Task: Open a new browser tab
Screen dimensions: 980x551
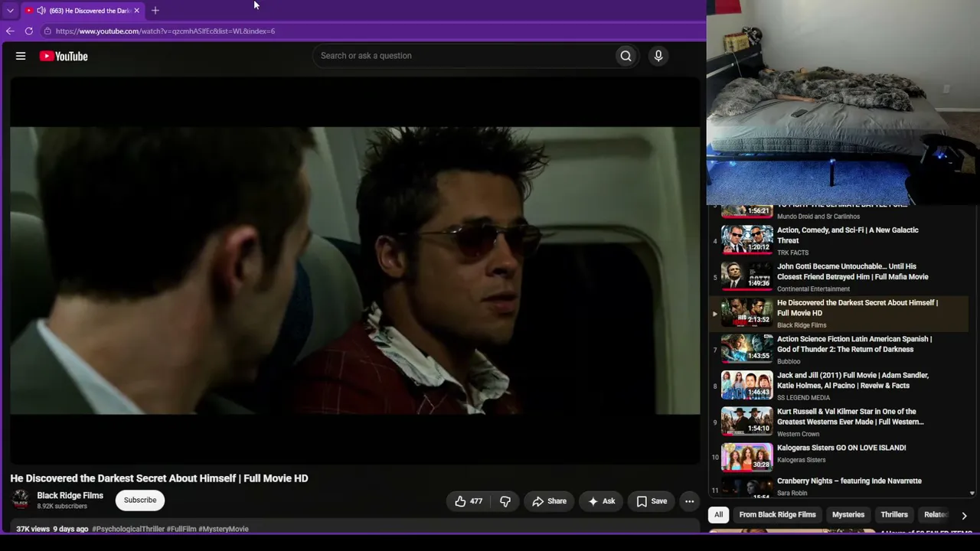Action: pos(155,11)
